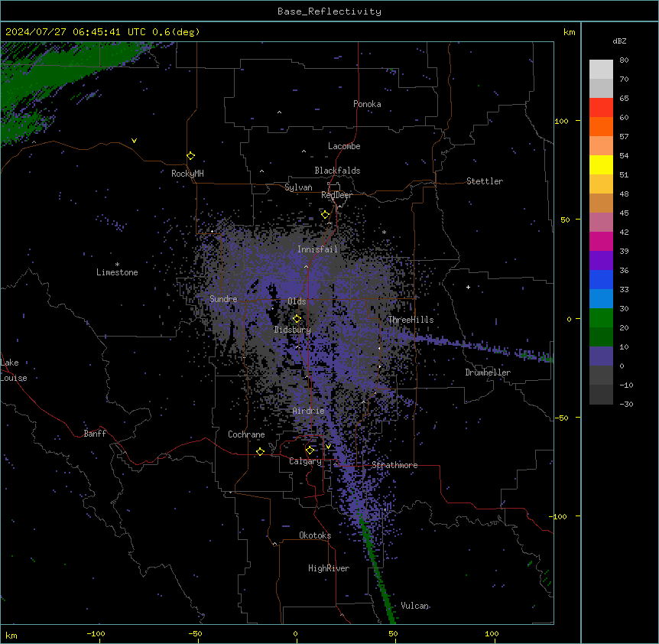Click the asterisk marker above Limestone

(117, 265)
